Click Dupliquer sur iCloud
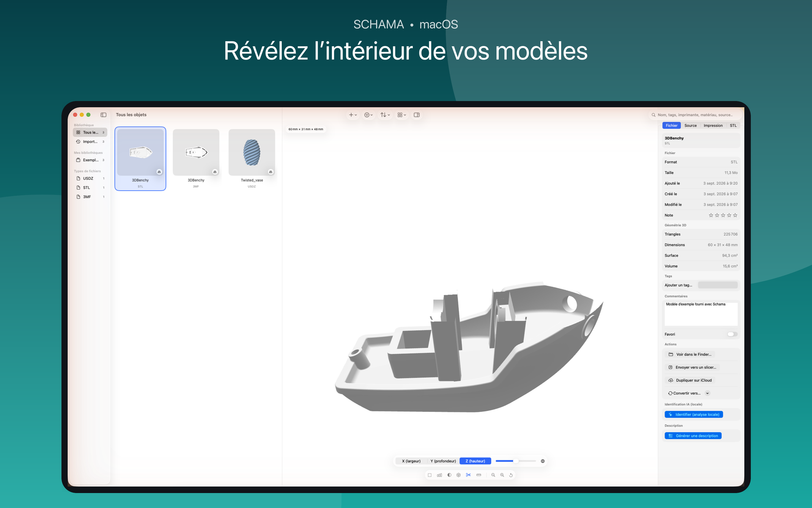Viewport: 812px width, 508px height. (690, 381)
